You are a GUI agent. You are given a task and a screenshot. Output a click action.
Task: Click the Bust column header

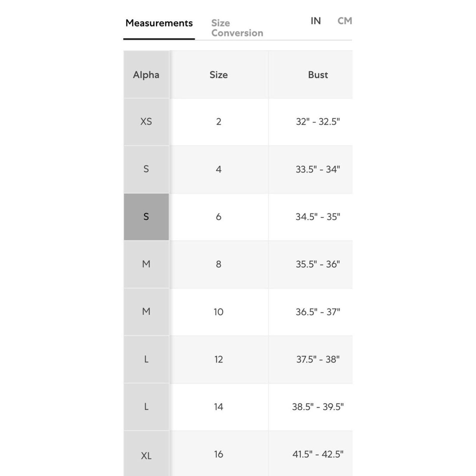coord(318,75)
